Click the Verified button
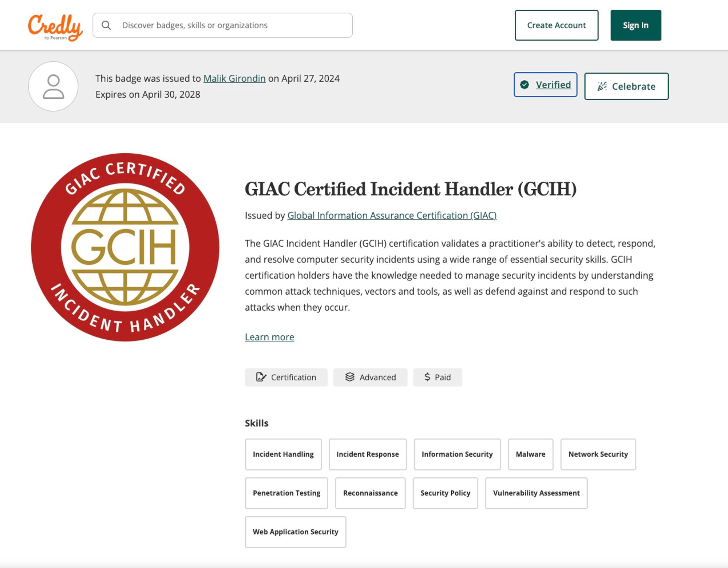The image size is (728, 568). click(x=545, y=85)
